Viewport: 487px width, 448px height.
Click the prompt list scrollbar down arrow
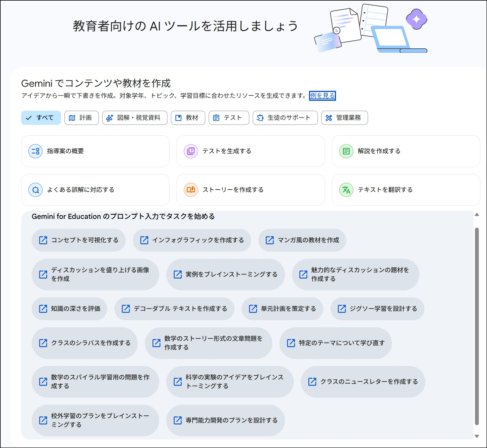pos(477,436)
